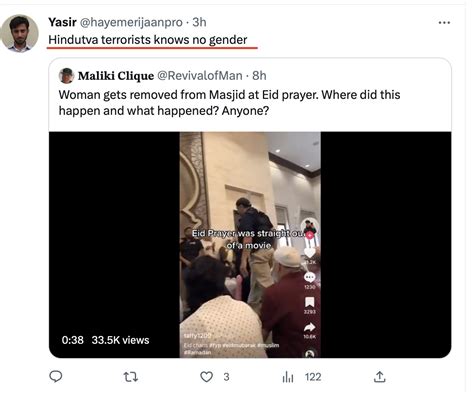Click Yasir's profile avatar
Viewport: 474px width, 394px height.
click(x=19, y=33)
